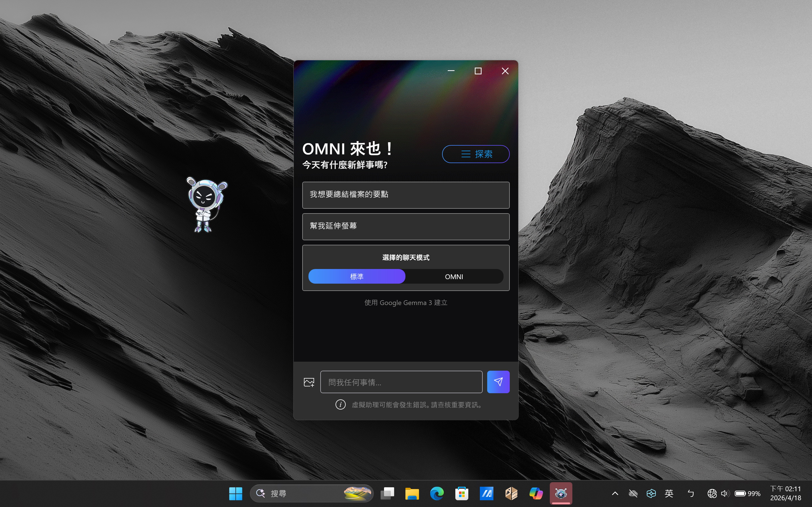This screenshot has height=507, width=812.
Task: Click the 問我任何事情 input field
Action: (x=401, y=382)
